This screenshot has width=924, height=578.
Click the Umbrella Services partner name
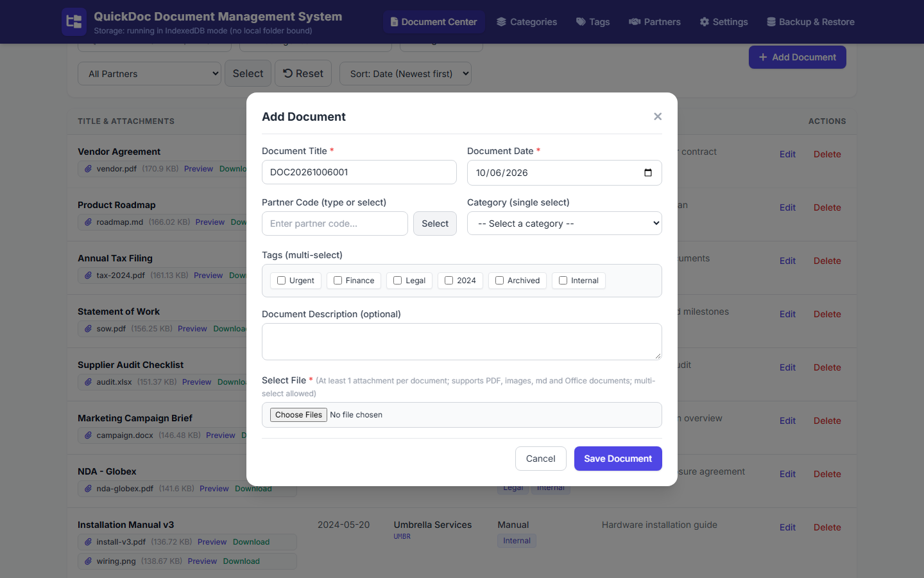point(432,525)
